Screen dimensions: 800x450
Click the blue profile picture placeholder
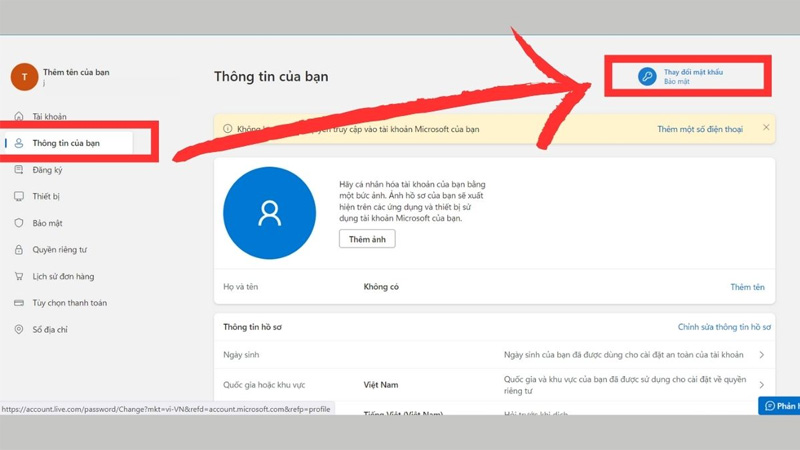[x=269, y=213]
